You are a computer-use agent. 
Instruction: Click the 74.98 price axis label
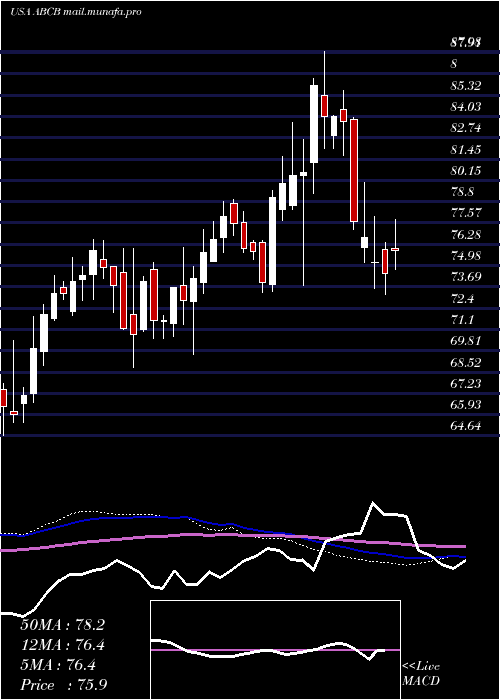(x=466, y=256)
